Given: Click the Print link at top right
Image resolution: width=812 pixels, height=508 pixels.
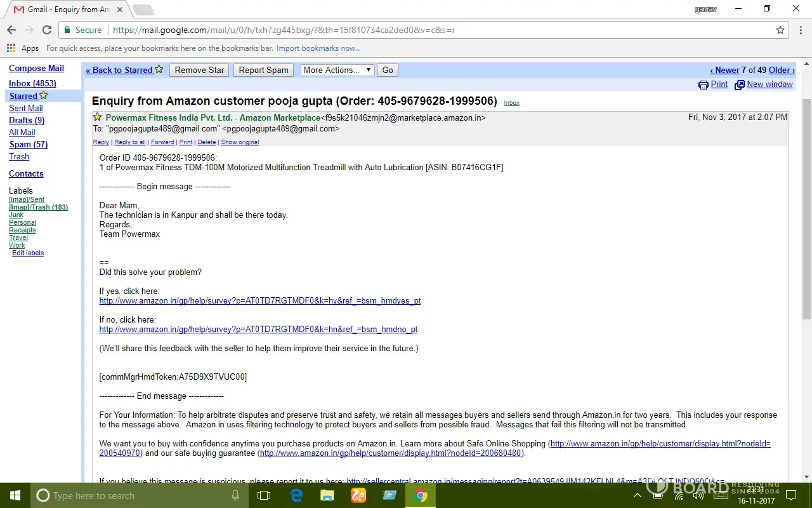Looking at the screenshot, I should pos(719,84).
